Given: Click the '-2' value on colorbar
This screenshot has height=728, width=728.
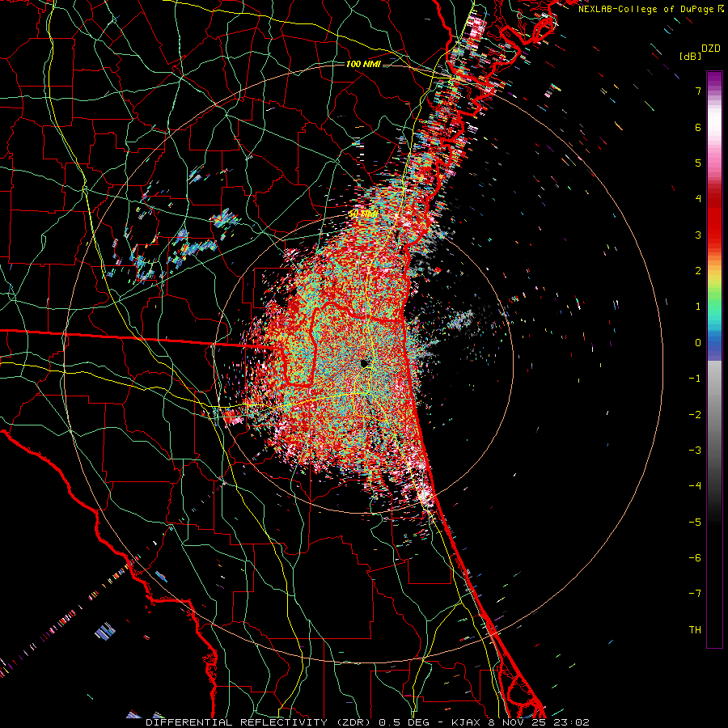Looking at the screenshot, I should point(695,415).
